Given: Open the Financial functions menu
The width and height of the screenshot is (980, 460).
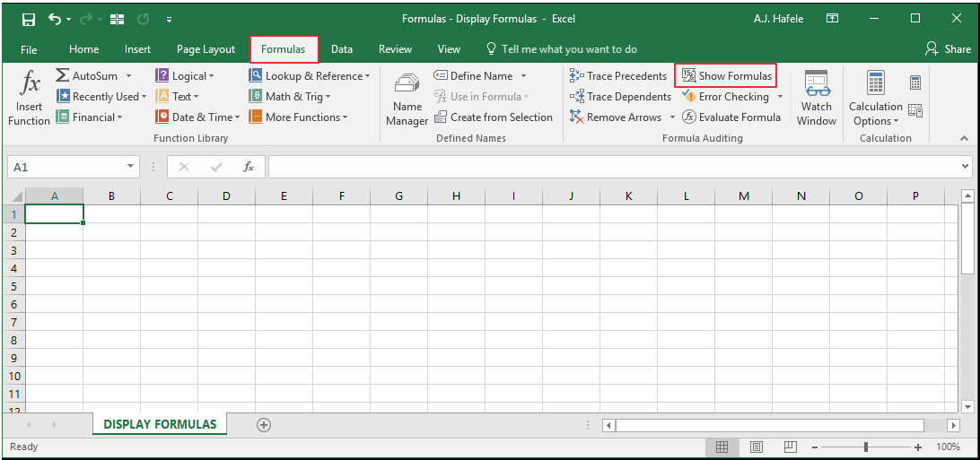Looking at the screenshot, I should click(x=90, y=117).
